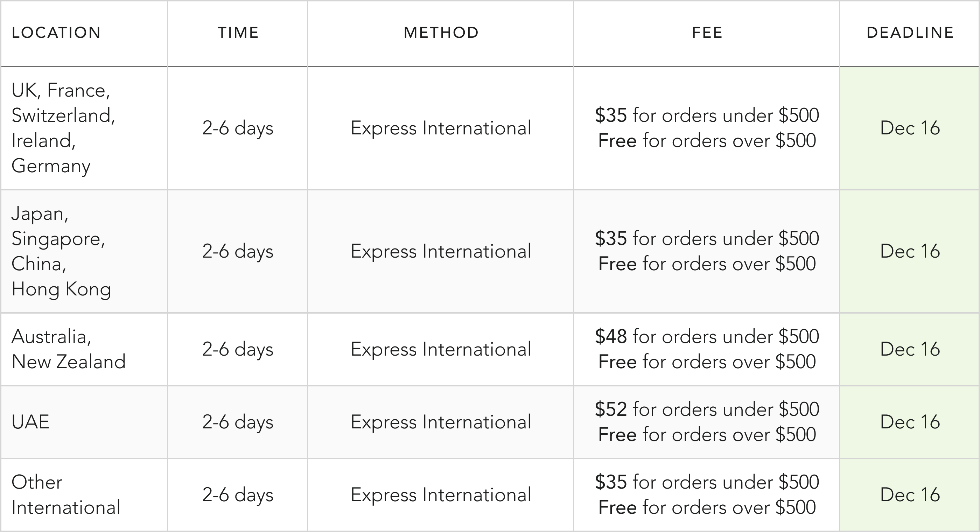Screen dimensions: 980x532
Task: Click Express International in the Japan row
Action: [x=441, y=251]
